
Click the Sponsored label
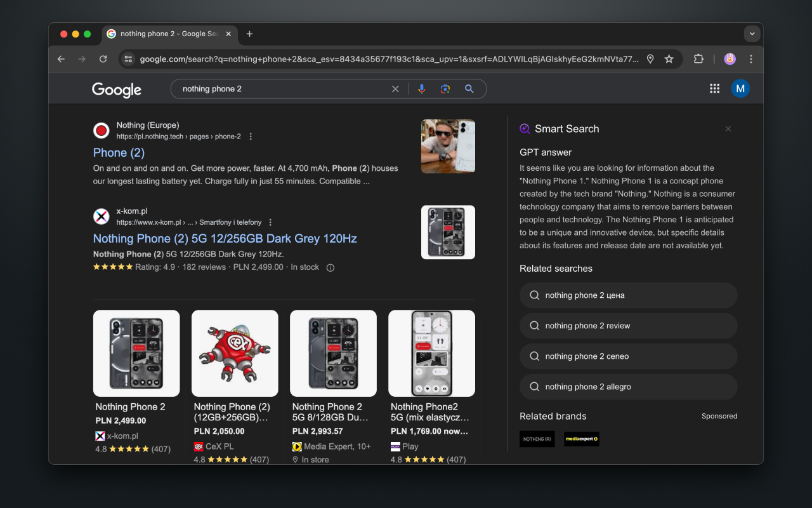pos(719,417)
